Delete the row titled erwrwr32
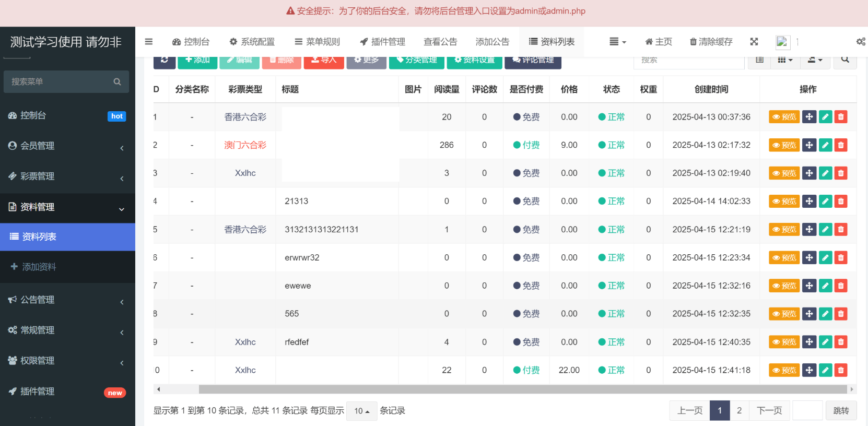 click(841, 258)
